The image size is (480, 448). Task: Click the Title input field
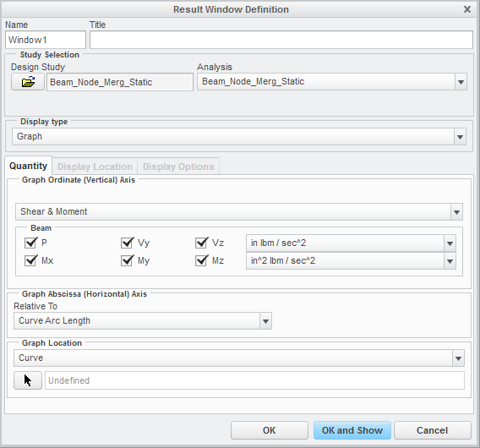pos(281,40)
